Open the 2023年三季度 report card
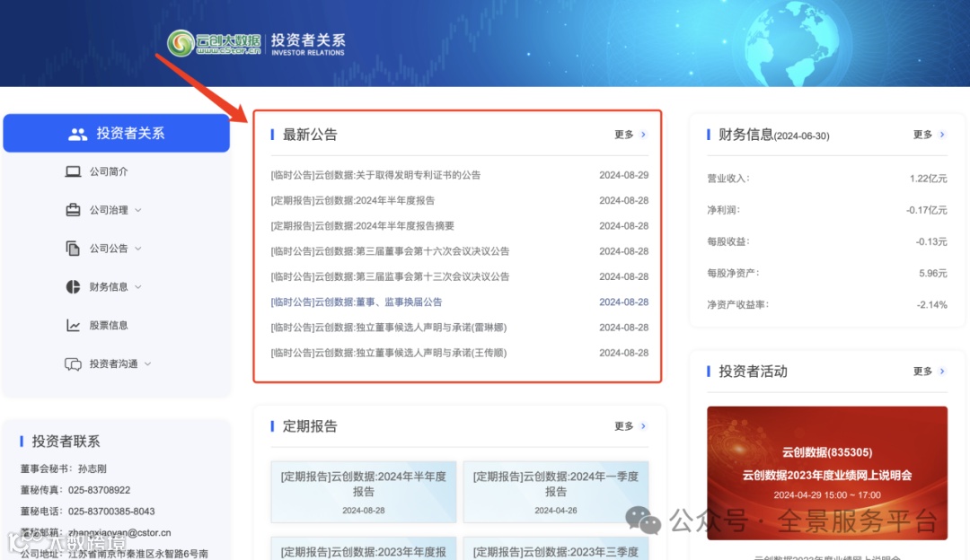This screenshot has height=560, width=970. click(556, 549)
